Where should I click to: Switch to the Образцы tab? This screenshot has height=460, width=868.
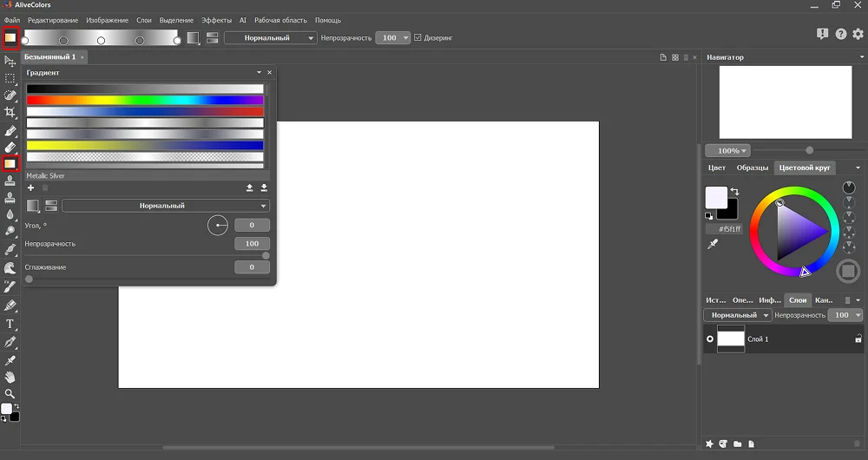click(x=753, y=168)
